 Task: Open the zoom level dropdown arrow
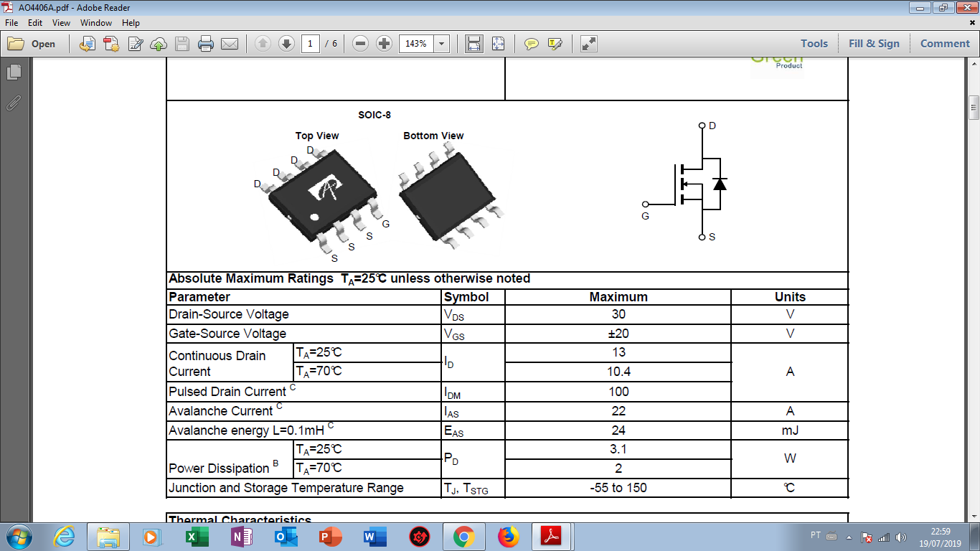coord(441,44)
